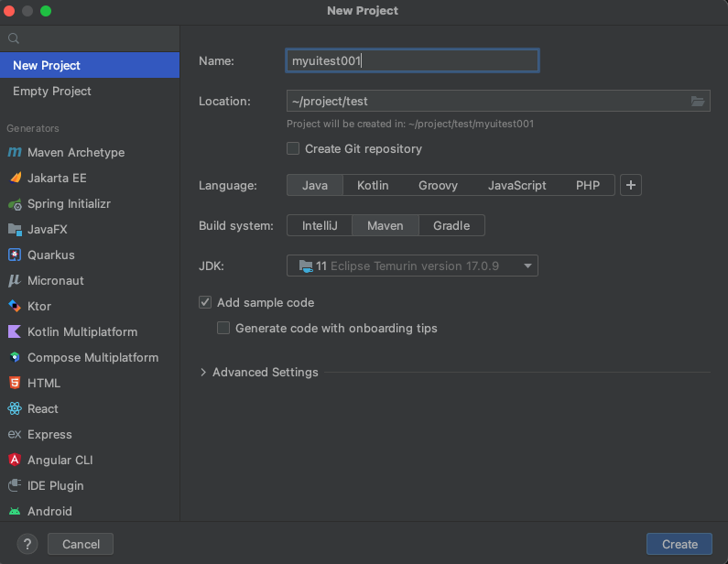Click the JDK folder icon in the combo box

(306, 266)
